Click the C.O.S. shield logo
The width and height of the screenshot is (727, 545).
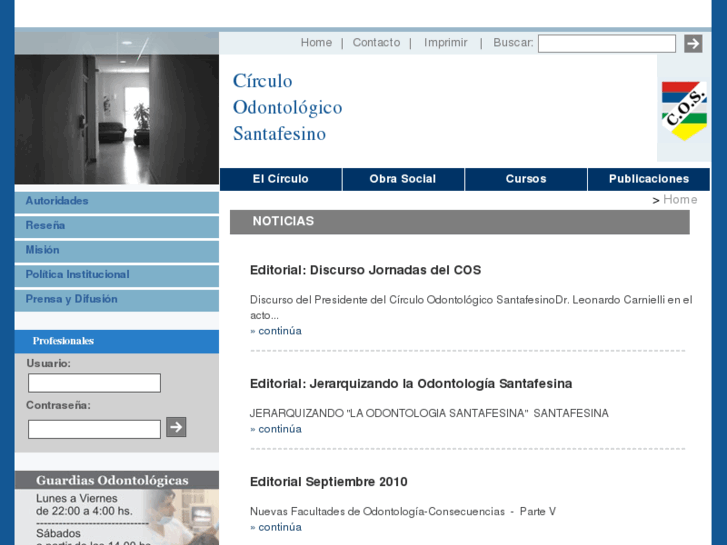tap(684, 111)
